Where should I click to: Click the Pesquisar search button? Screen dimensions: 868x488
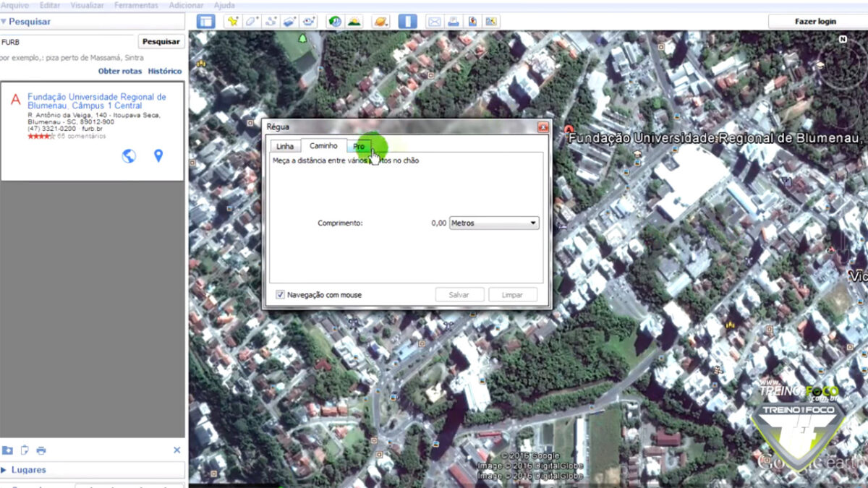coord(161,42)
